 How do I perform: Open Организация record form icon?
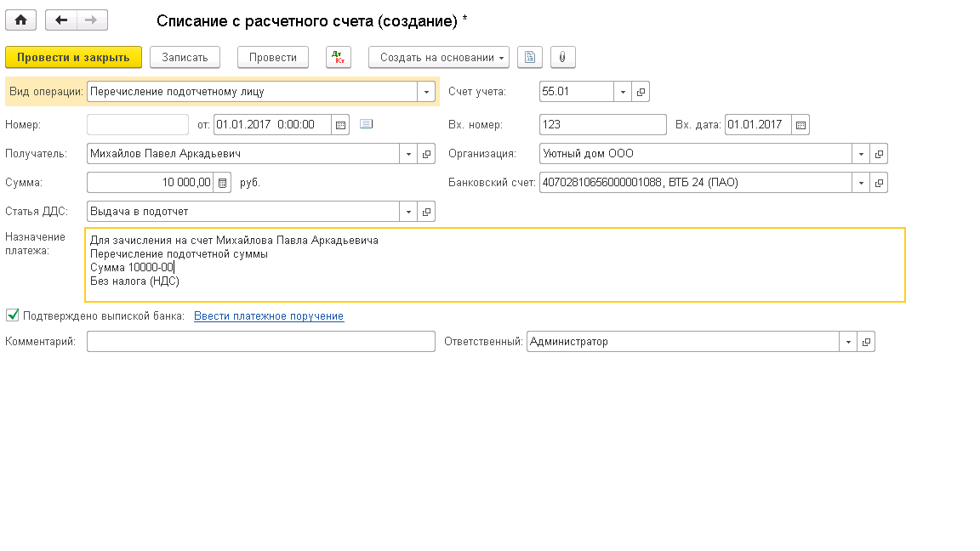pyautogui.click(x=880, y=154)
